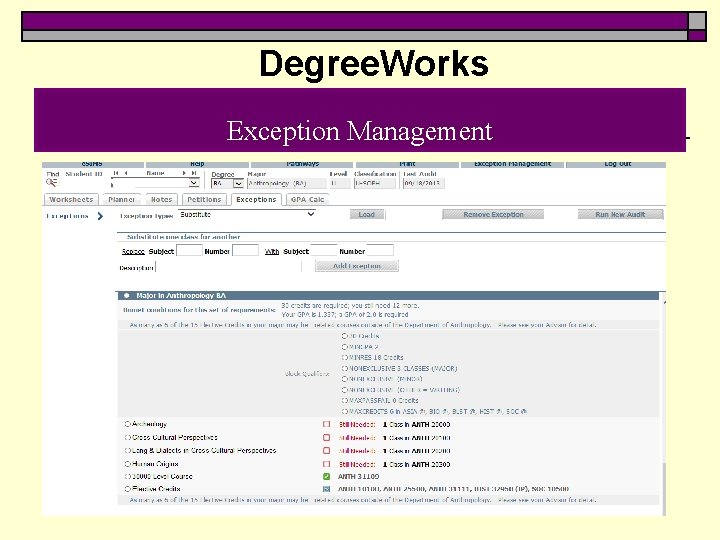Click the Exceptions panel chevron arrow
Screen dimensions: 720x540
click(x=100, y=216)
